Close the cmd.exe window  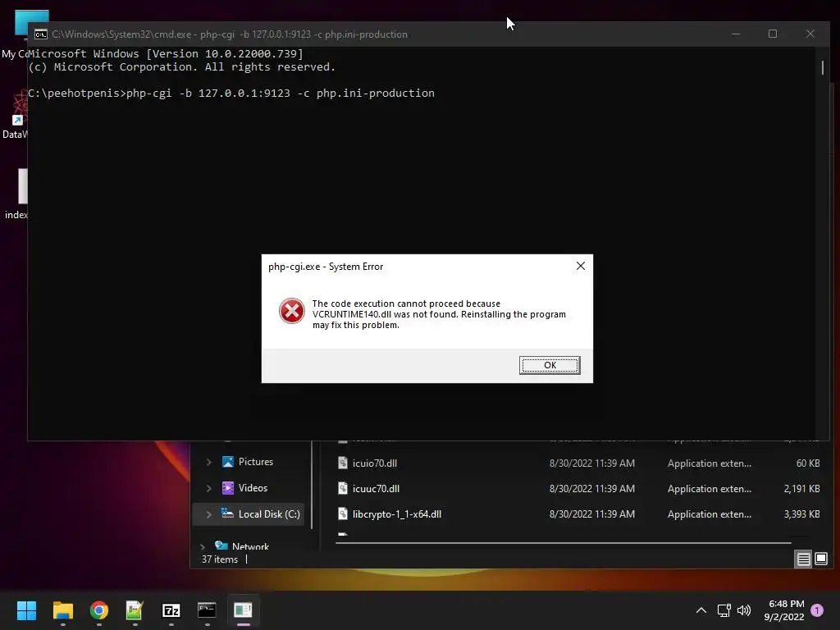coord(810,34)
